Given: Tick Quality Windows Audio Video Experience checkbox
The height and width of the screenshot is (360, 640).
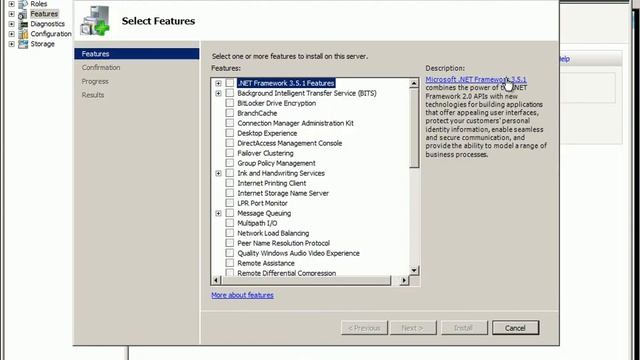Looking at the screenshot, I should (230, 253).
